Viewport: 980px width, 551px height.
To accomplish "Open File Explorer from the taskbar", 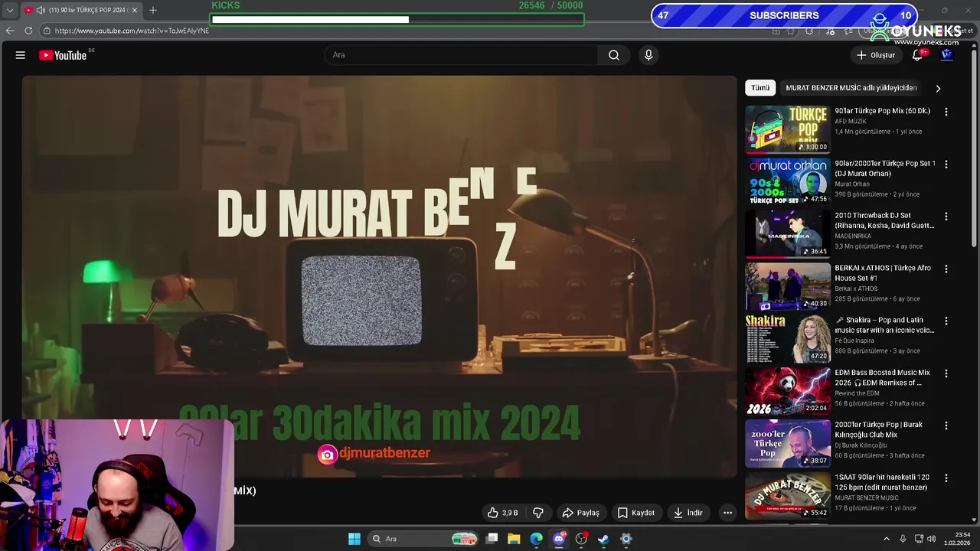I will point(514,539).
